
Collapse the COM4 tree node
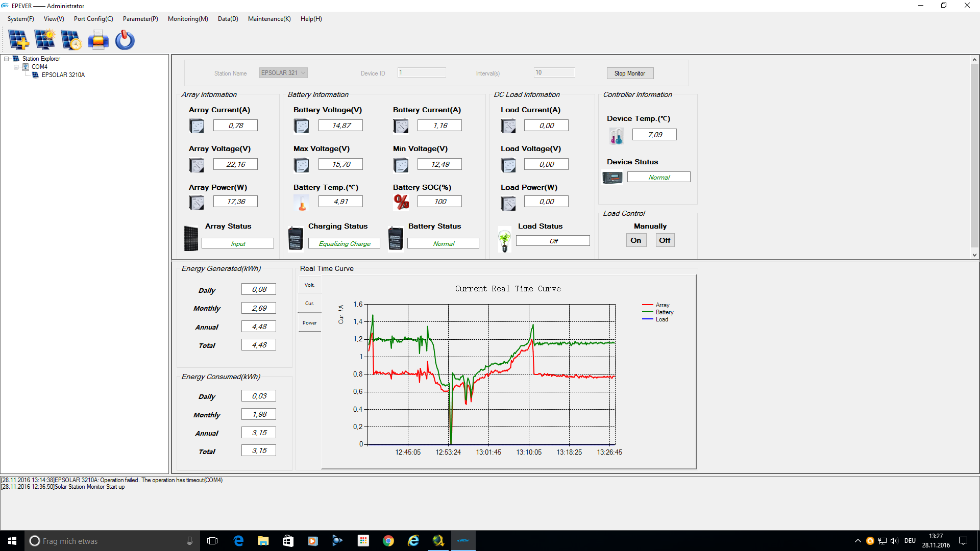(x=16, y=67)
